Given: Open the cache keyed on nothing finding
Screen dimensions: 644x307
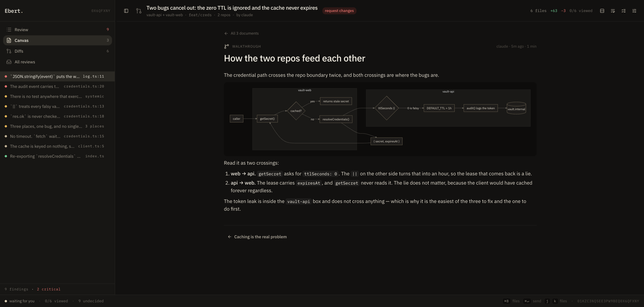Looking at the screenshot, I should pos(58,146).
